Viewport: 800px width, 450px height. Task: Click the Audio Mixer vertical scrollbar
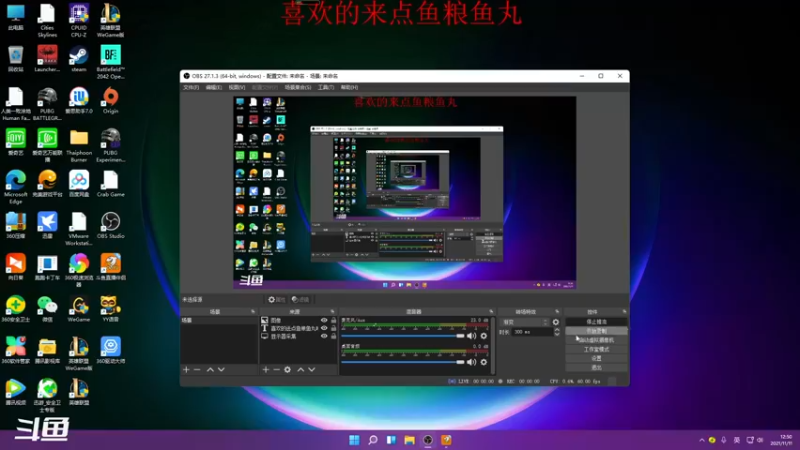(493, 345)
